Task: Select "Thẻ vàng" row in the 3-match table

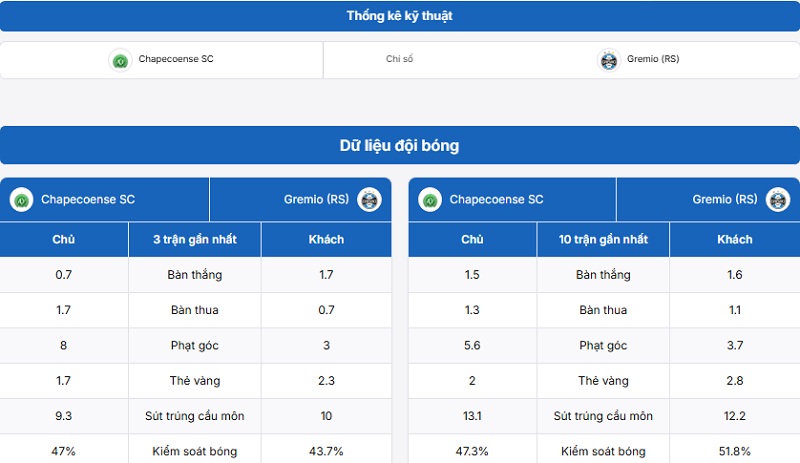Action: click(x=196, y=381)
